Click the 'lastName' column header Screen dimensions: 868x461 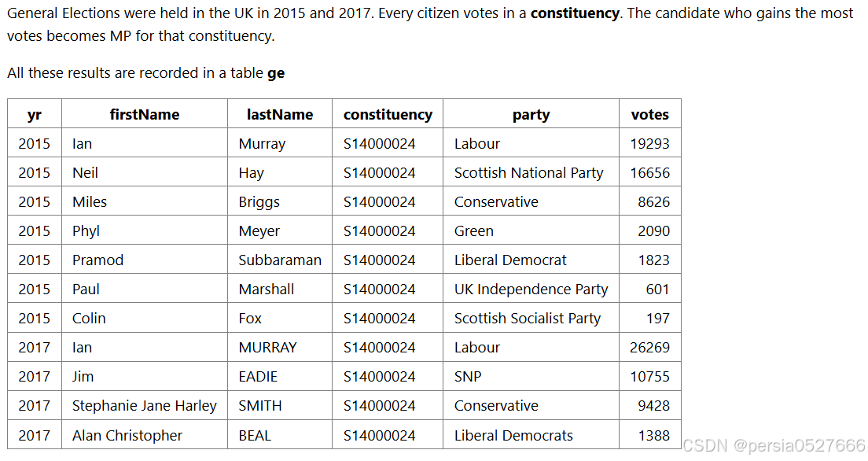coord(280,114)
